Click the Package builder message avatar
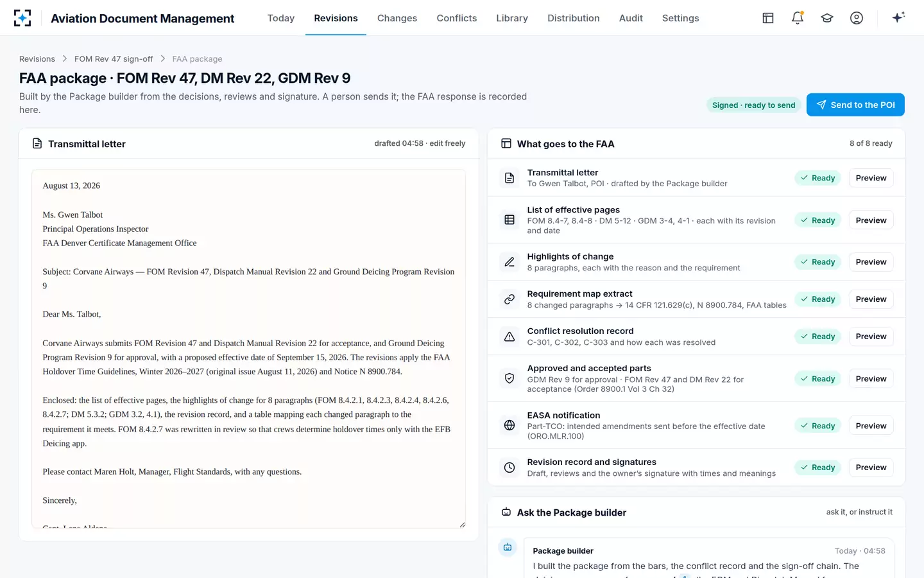 (508, 547)
